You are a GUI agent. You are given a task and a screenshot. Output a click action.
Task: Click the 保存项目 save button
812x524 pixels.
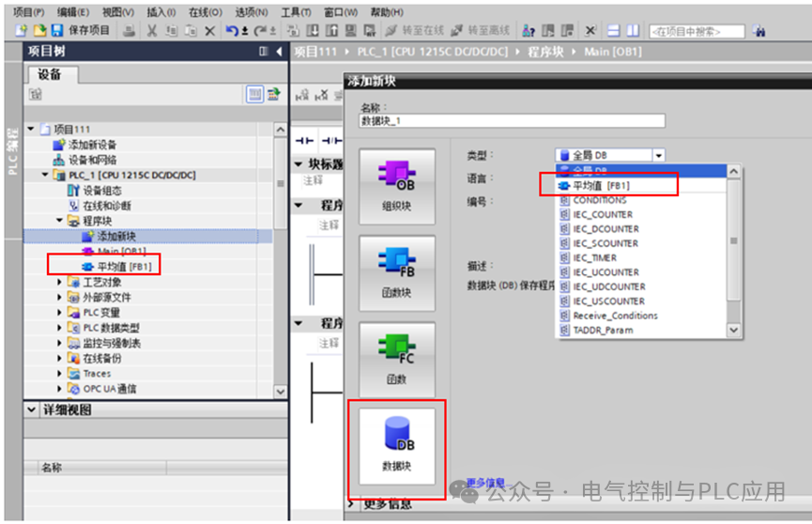[x=81, y=31]
